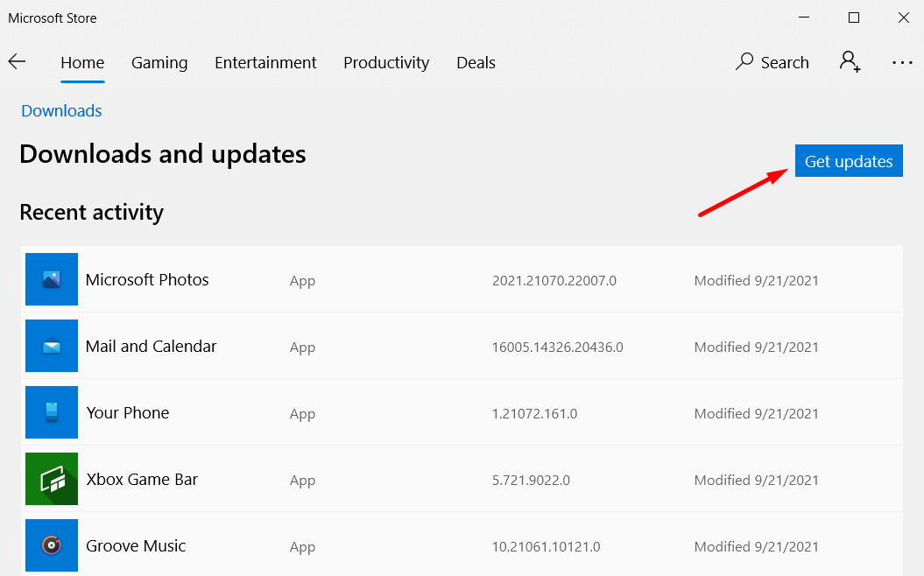The width and height of the screenshot is (924, 576).
Task: Open the Groove Music app icon
Action: (x=52, y=545)
